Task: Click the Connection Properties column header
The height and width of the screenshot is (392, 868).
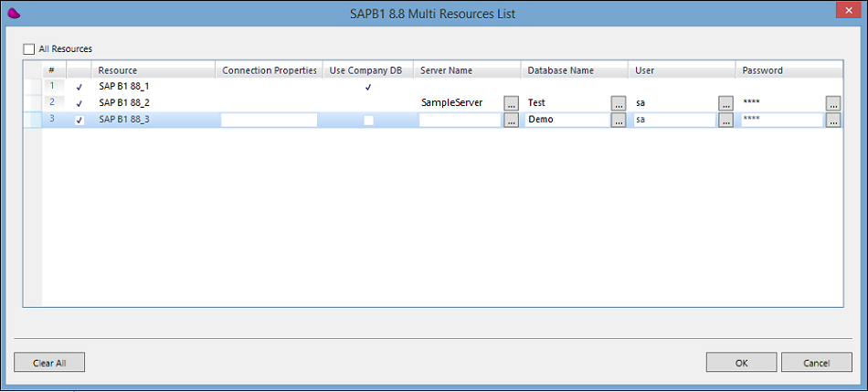Action: click(270, 70)
